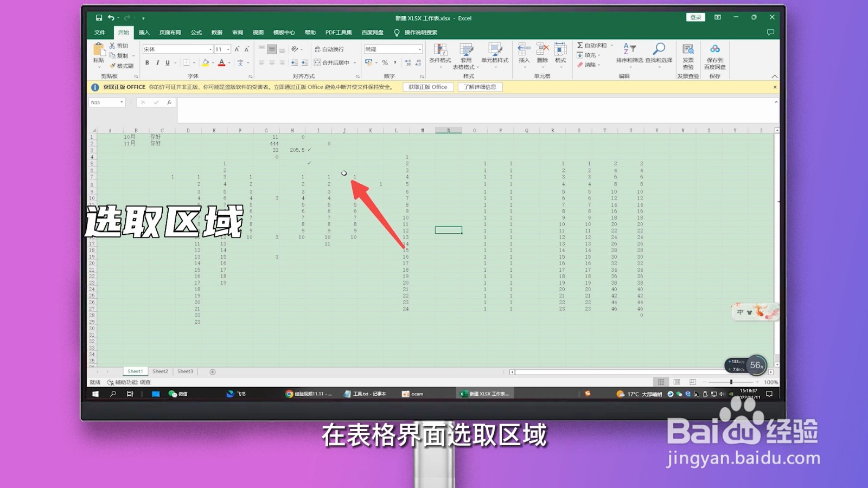
Task: Expand the fill color dropdown arrow
Action: (x=212, y=62)
